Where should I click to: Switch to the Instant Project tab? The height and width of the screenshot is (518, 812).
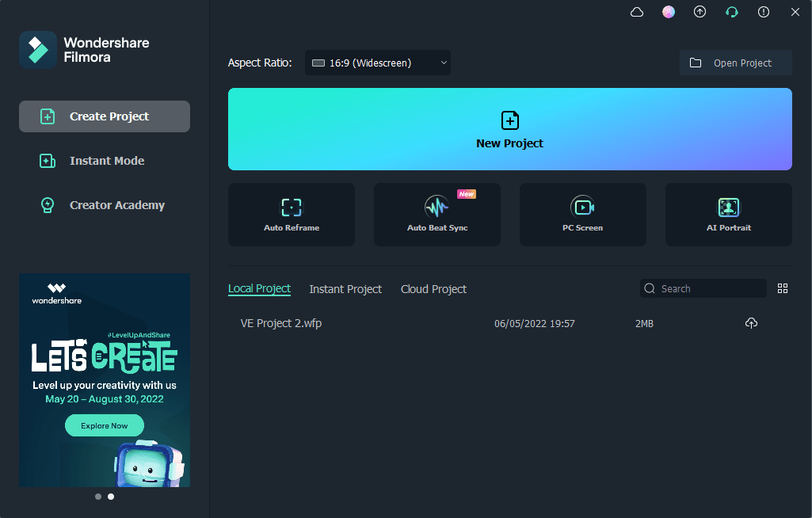[x=345, y=289]
